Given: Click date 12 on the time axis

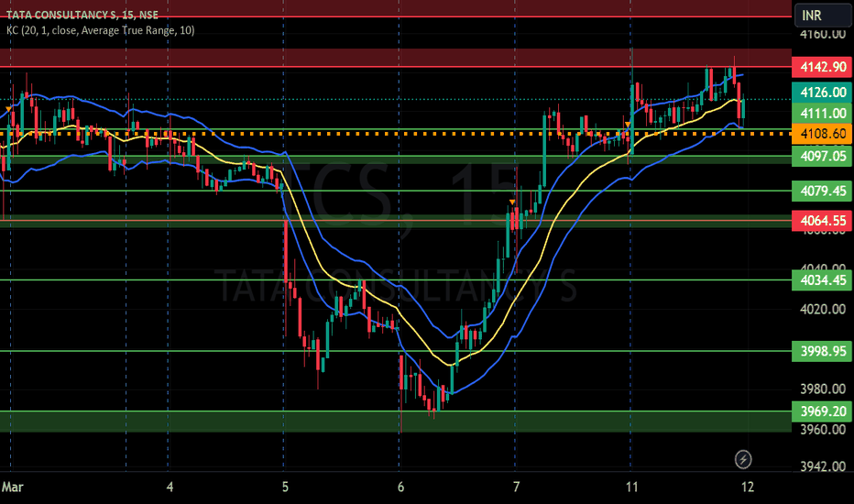Looking at the screenshot, I should pos(748,487).
